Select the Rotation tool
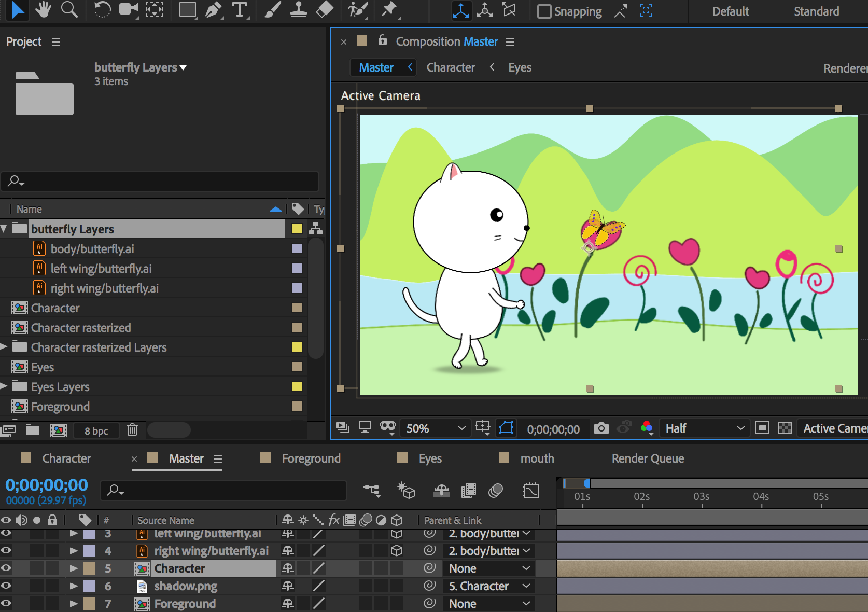 (102, 9)
